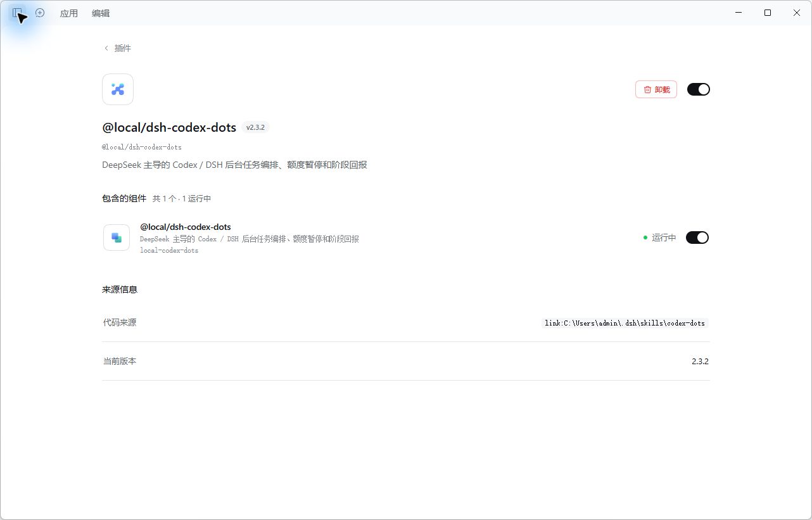Viewport: 812px width, 520px height.
Task: Open the 编辑 menu
Action: pyautogui.click(x=101, y=13)
